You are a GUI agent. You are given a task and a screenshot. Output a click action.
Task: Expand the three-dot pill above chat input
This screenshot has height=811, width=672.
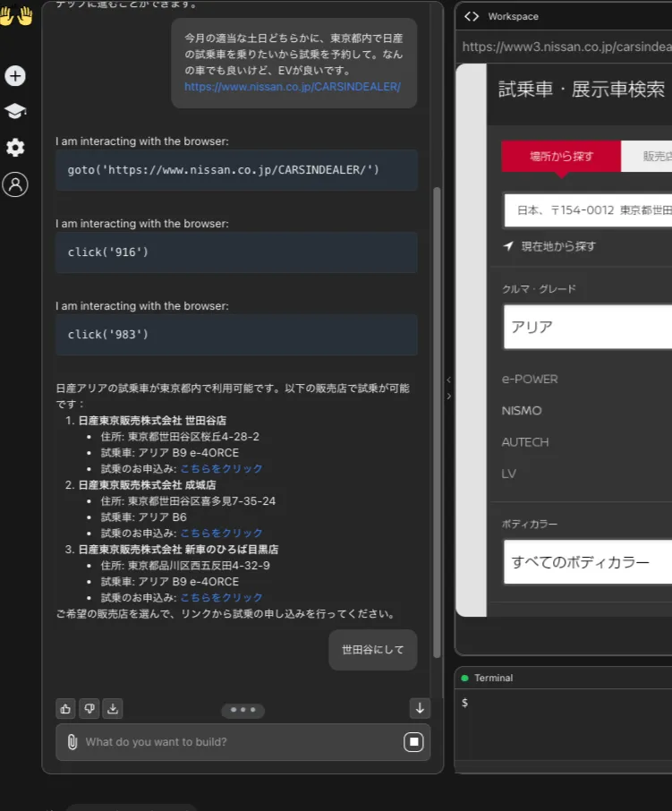pos(242,710)
